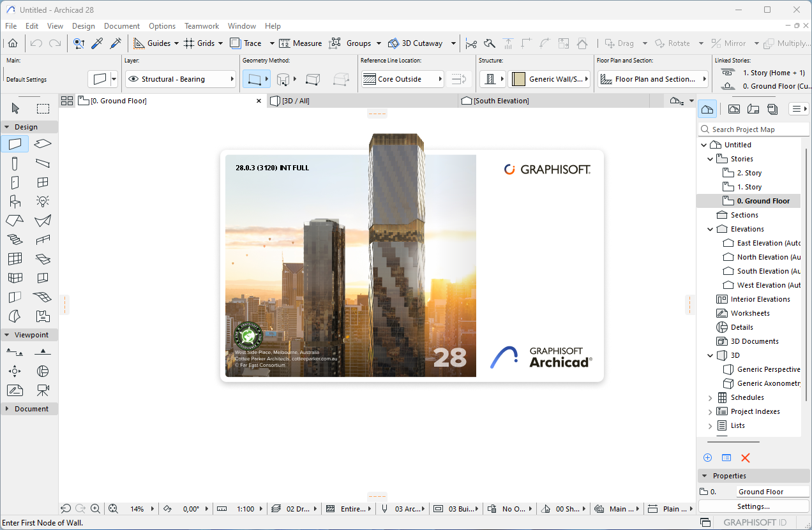Open the 1:100 scale selector
The width and height of the screenshot is (812, 530).
246,509
